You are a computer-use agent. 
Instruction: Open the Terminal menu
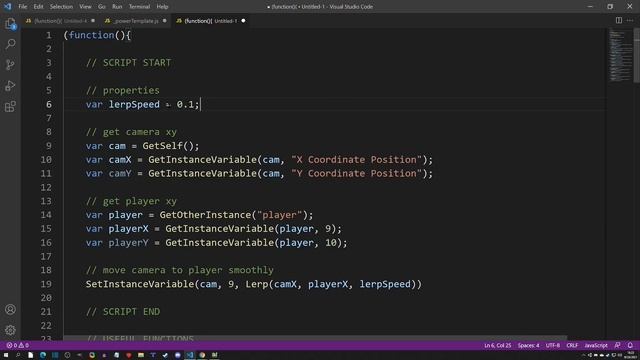point(139,7)
